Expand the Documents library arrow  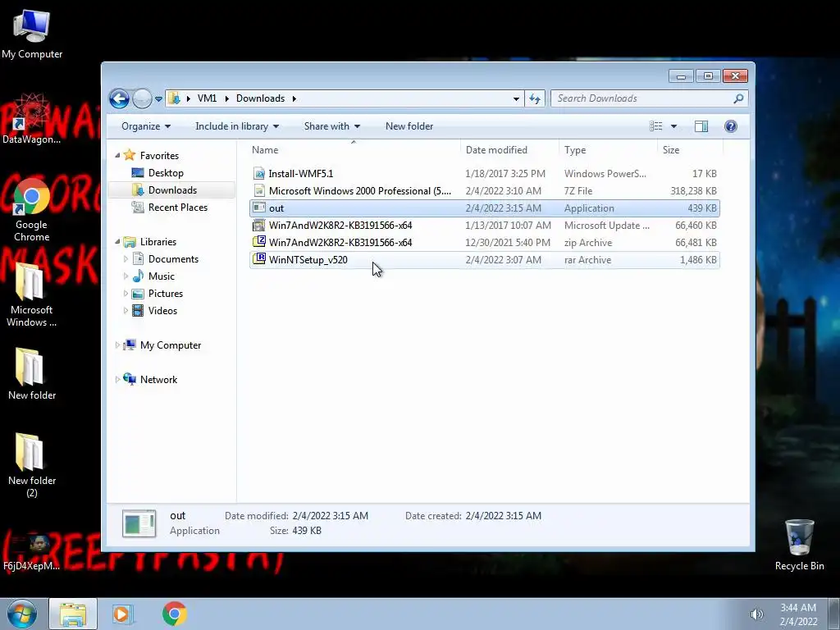(x=126, y=259)
